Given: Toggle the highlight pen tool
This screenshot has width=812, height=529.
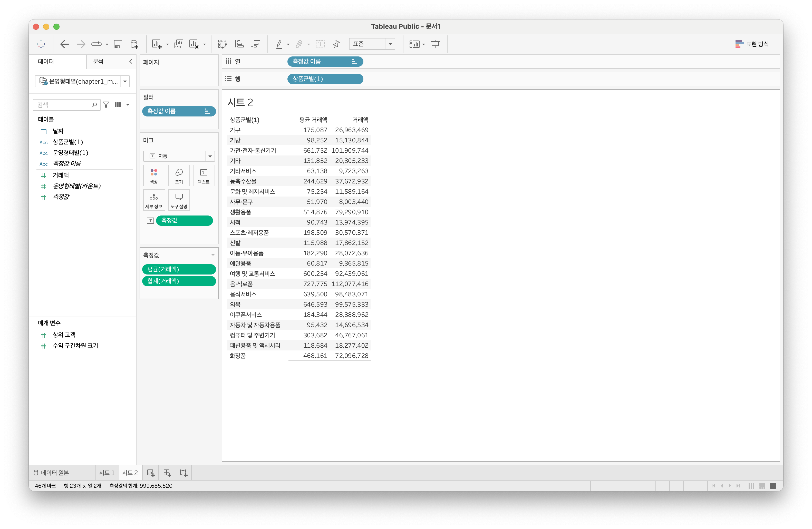Looking at the screenshot, I should click(279, 44).
